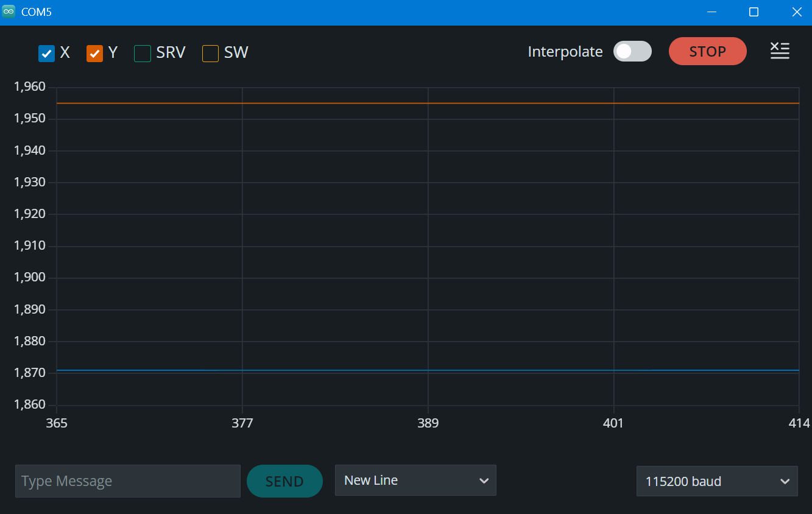The image size is (812, 514).
Task: Minimize the COM5 window
Action: click(x=712, y=12)
